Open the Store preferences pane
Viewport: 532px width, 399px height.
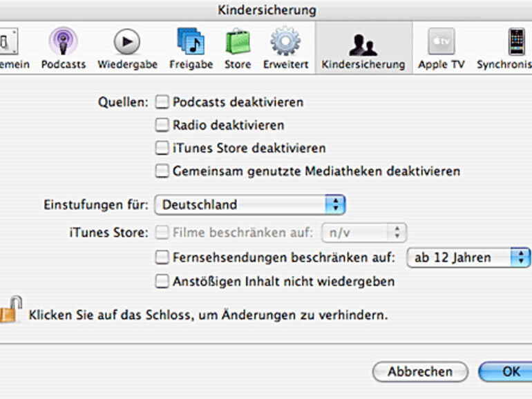[238, 48]
